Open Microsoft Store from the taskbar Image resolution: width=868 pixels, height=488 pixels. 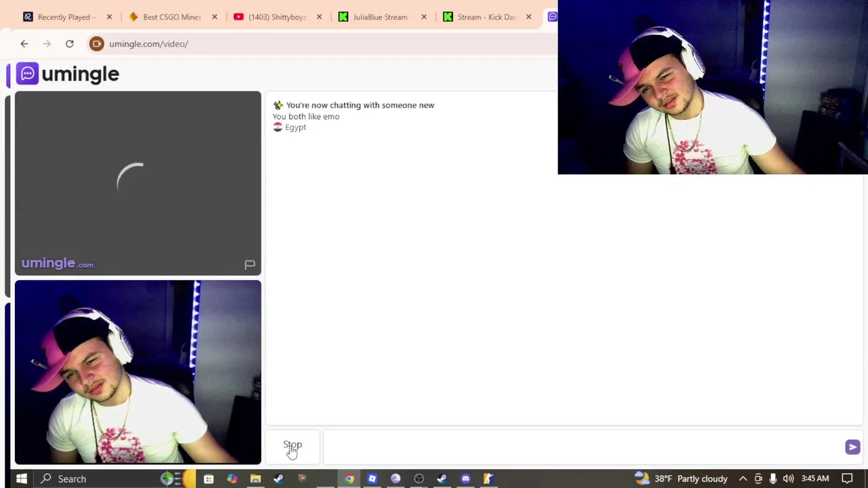209,479
